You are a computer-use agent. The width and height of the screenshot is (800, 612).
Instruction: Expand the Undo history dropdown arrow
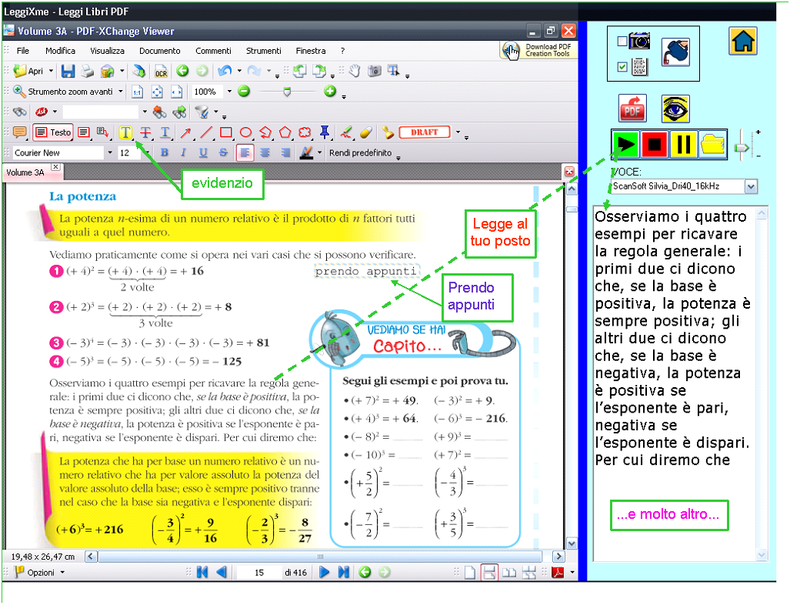pyautogui.click(x=239, y=71)
